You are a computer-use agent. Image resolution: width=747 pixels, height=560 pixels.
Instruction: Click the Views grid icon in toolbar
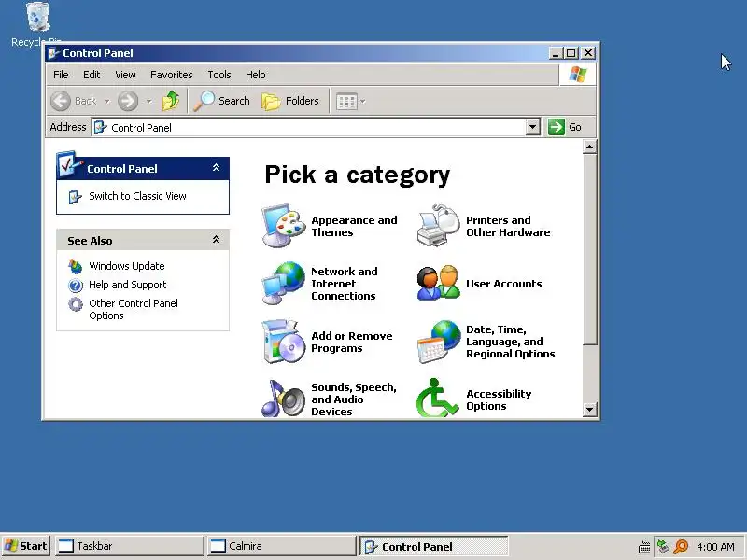(346, 102)
